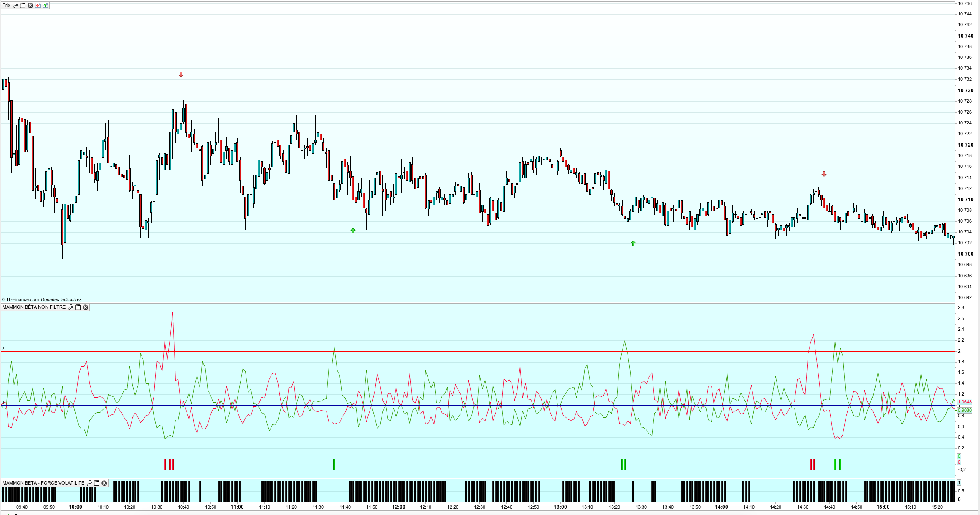Click the 12:00 time axis label
Screen dimensions: 980x515
398,507
